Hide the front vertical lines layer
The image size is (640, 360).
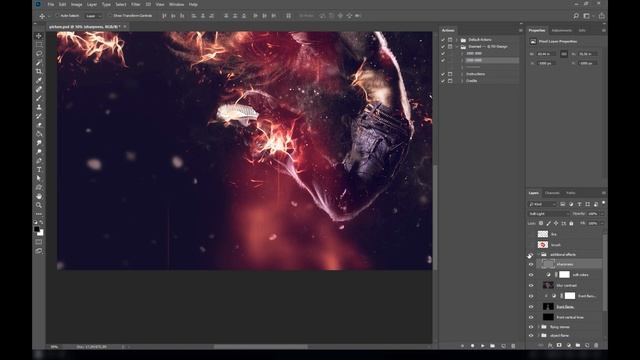pyautogui.click(x=531, y=317)
